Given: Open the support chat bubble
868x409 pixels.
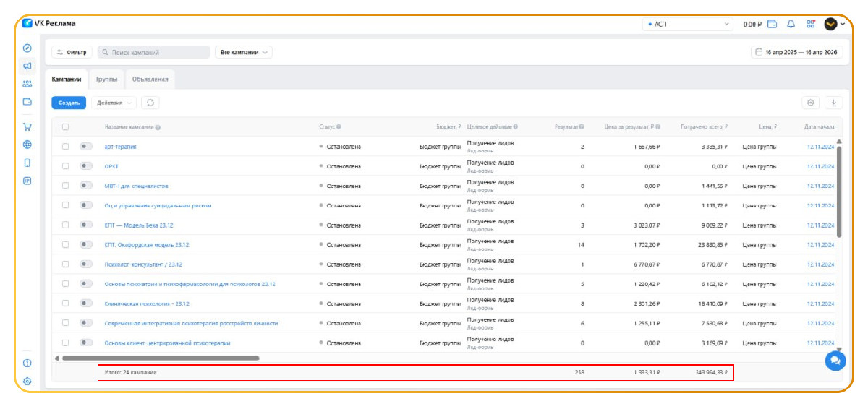Looking at the screenshot, I should (x=835, y=361).
